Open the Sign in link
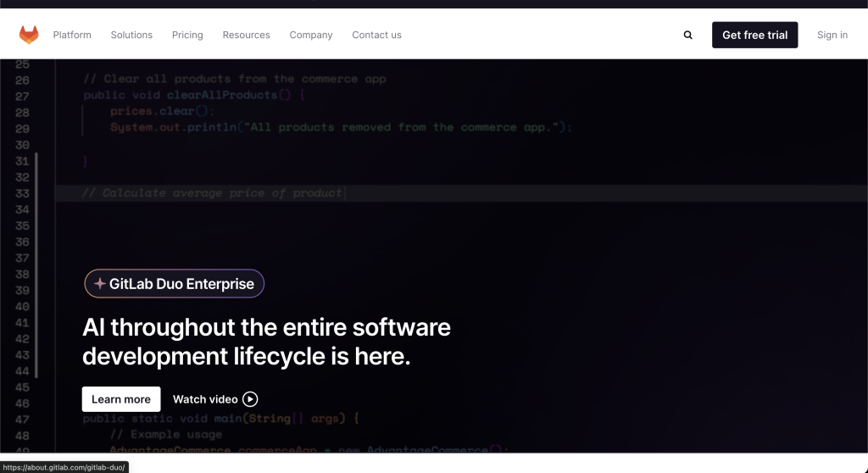The width and height of the screenshot is (868, 473). 832,35
